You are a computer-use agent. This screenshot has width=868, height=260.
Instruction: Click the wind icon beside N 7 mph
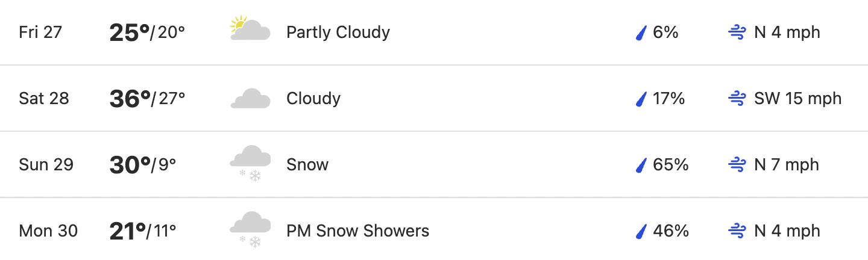[x=737, y=165]
